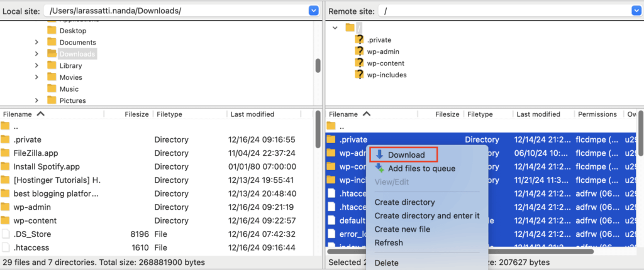This screenshot has width=644, height=270.
Task: Choose Create directory from the context menu
Action: pyautogui.click(x=404, y=202)
